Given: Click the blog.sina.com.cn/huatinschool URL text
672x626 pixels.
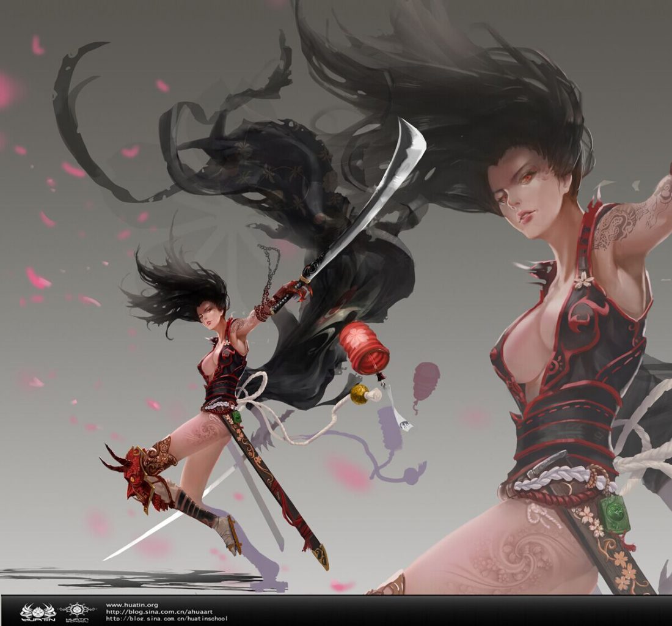Looking at the screenshot, I should pyautogui.click(x=167, y=618).
